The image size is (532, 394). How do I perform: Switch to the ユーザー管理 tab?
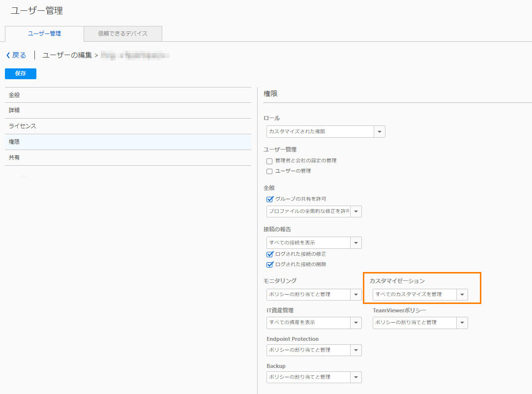click(44, 33)
